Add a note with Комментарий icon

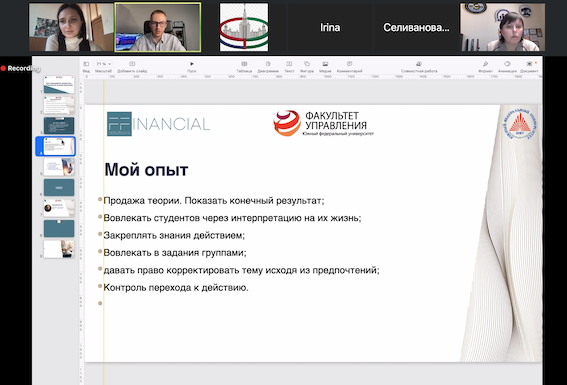click(x=349, y=64)
